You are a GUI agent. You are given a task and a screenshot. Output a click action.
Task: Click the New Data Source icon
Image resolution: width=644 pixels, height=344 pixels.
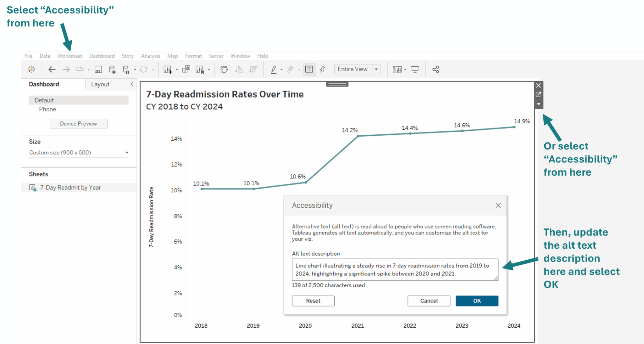coord(112,70)
